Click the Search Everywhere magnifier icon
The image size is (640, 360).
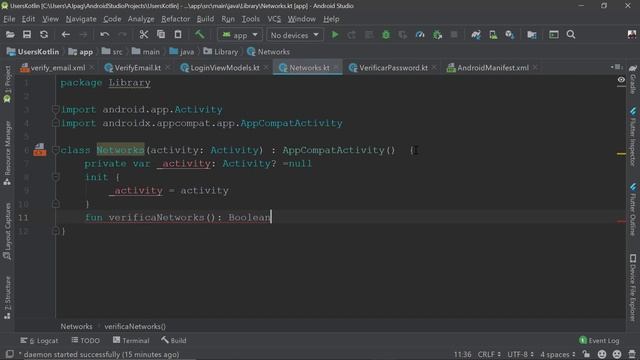tap(571, 35)
